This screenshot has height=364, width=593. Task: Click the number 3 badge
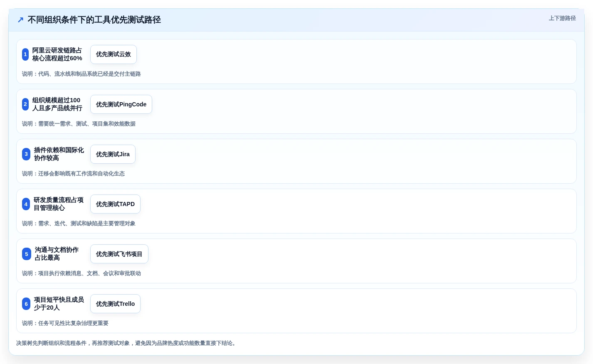point(26,154)
